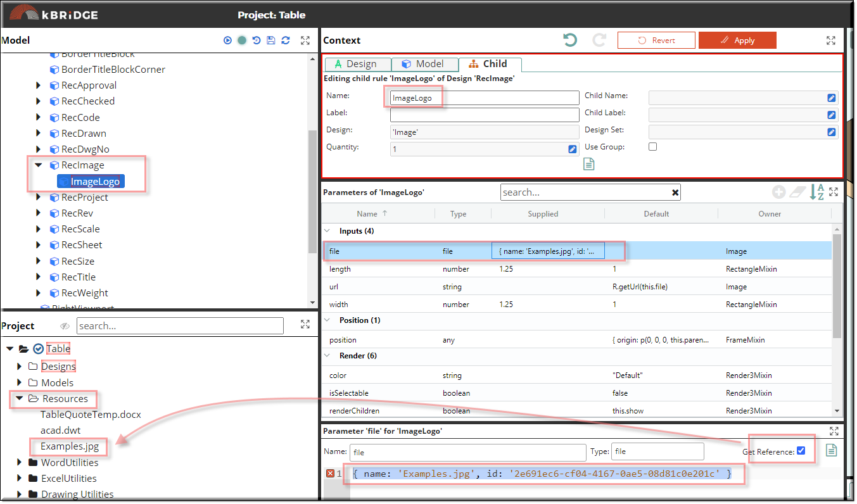857x504 pixels.
Task: Select acad.dwt resource file
Action: 61,431
